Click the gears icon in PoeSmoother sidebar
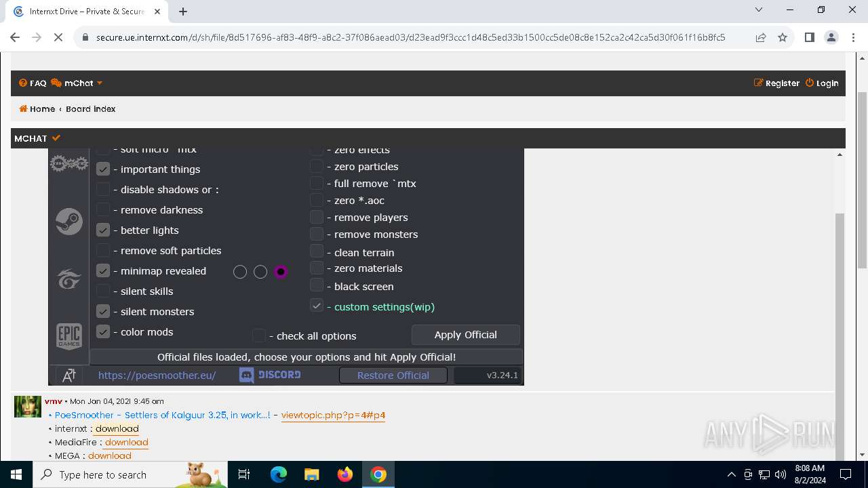The height and width of the screenshot is (488, 868). coord(69,163)
